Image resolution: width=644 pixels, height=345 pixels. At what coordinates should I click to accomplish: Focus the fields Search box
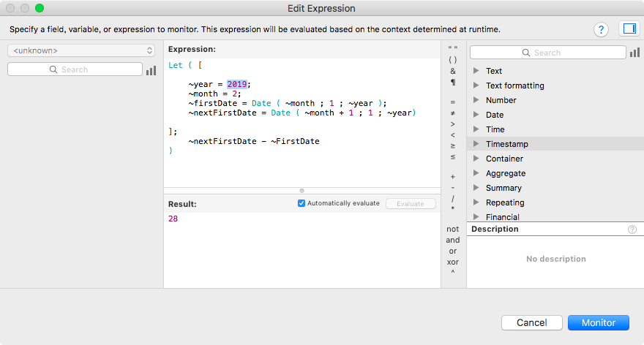[x=75, y=69]
